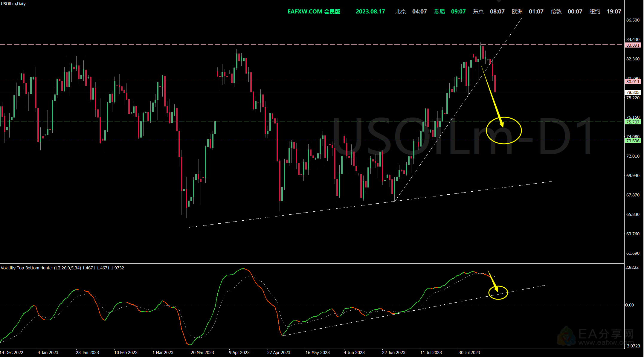Click the 4 Jan 2023 date label
Image resolution: width=644 pixels, height=357 pixels.
48,353
